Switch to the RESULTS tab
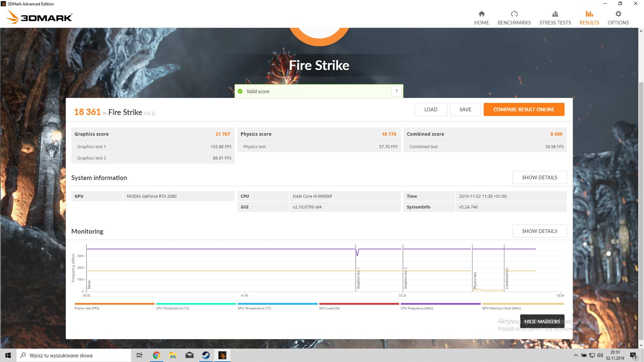 [x=589, y=18]
